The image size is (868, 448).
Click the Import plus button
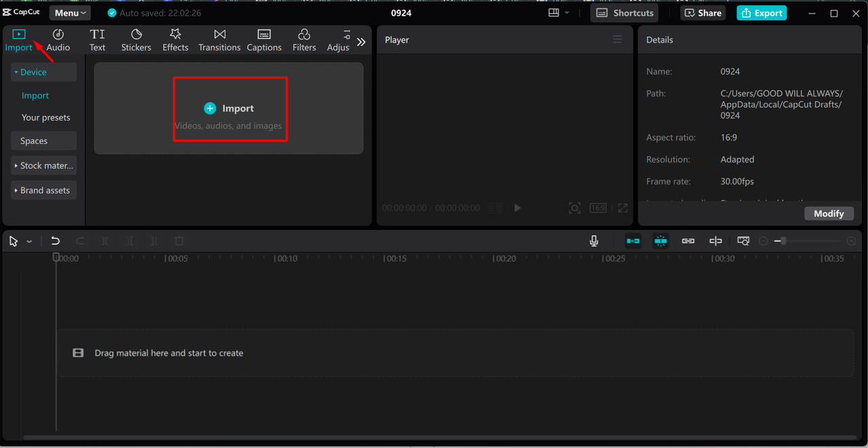[x=210, y=108]
